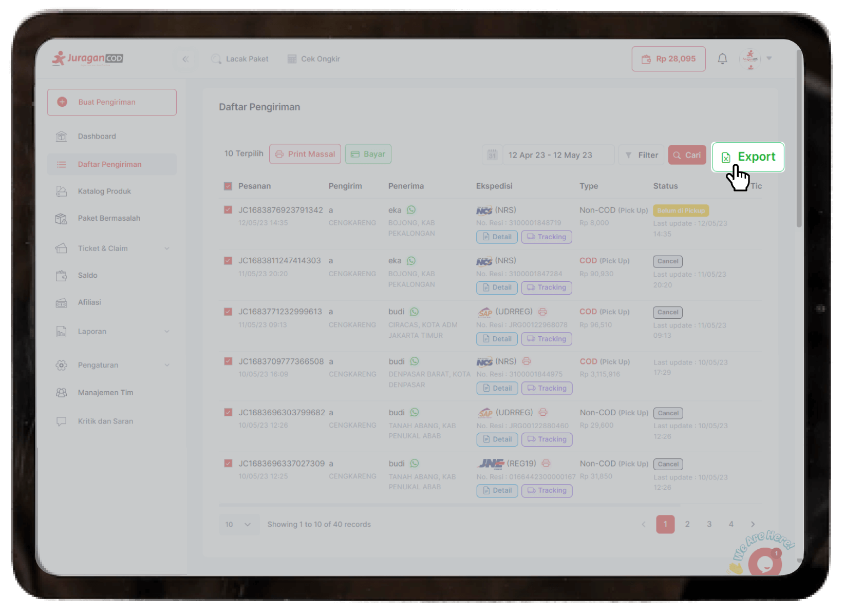Click the Export button
The width and height of the screenshot is (844, 616).
[x=748, y=157]
